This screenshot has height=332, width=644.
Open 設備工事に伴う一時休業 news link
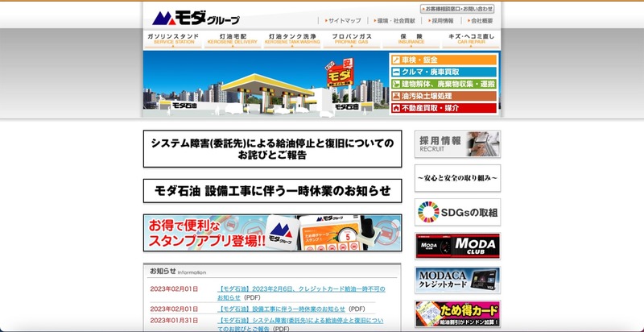(x=281, y=309)
